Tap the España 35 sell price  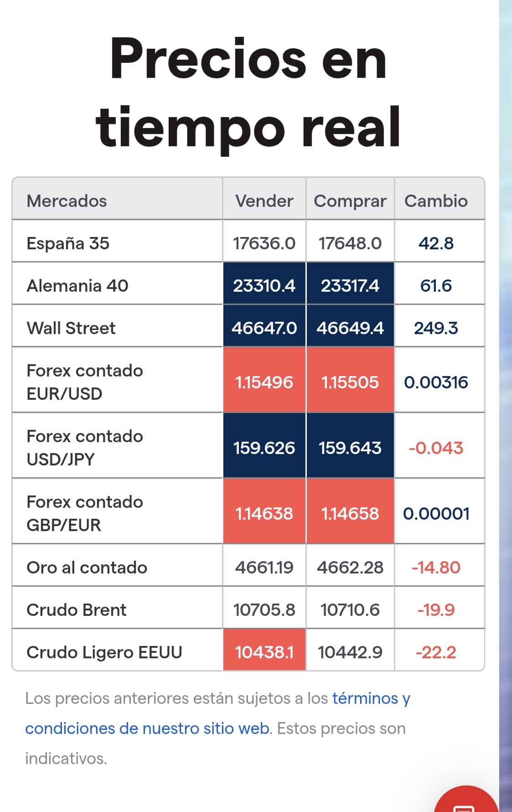coord(264,243)
